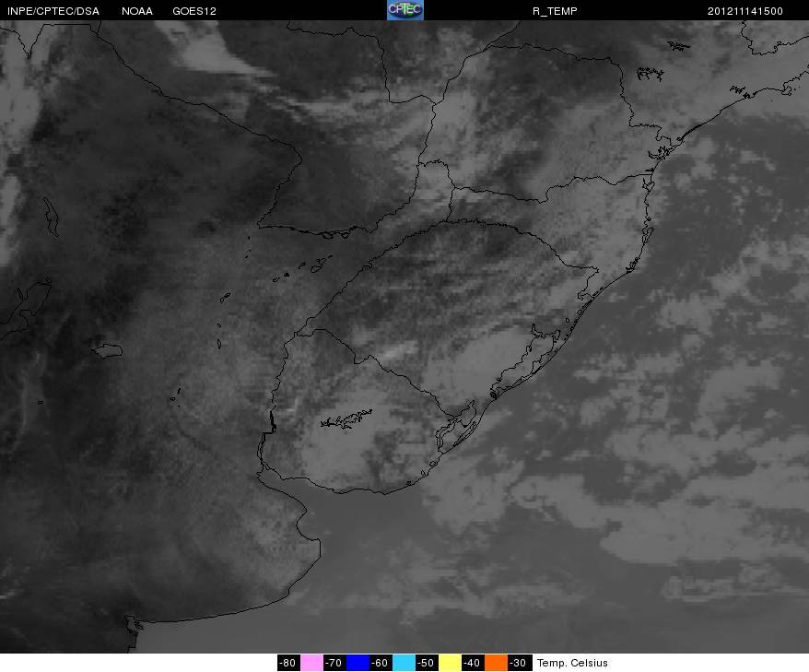The height and width of the screenshot is (672, 809).
Task: Click the orange legend color swatch
Action: coord(496,663)
